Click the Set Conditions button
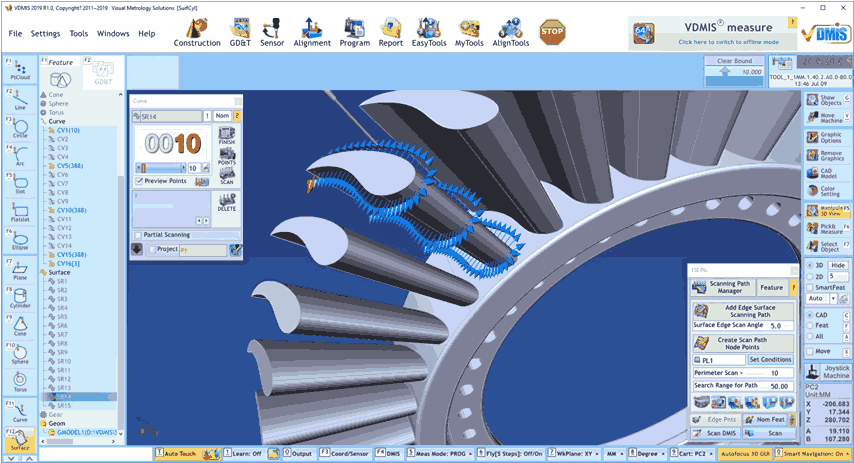The height and width of the screenshot is (463, 854). pos(770,360)
